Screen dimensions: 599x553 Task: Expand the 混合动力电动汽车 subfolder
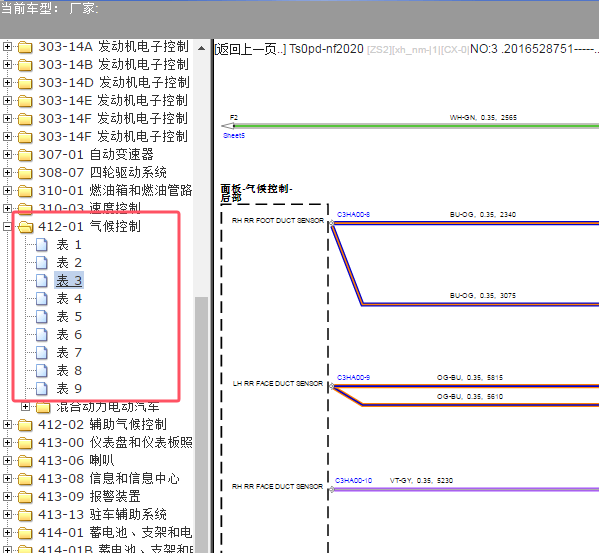coord(25,406)
